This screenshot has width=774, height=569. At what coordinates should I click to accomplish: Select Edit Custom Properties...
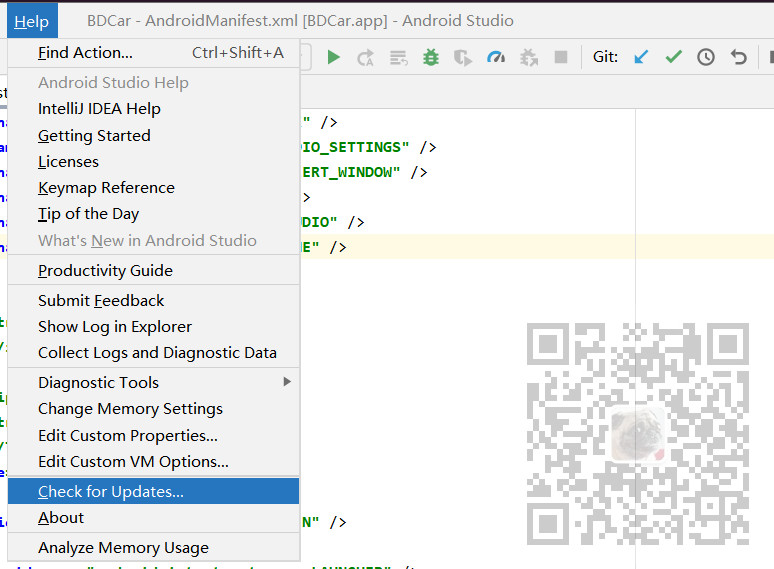[x=154, y=435]
